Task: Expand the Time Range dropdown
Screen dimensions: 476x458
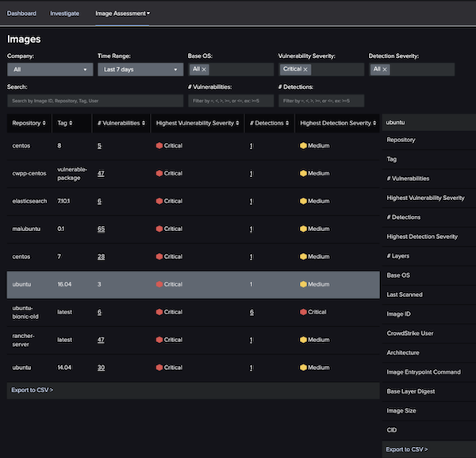Action: point(140,70)
